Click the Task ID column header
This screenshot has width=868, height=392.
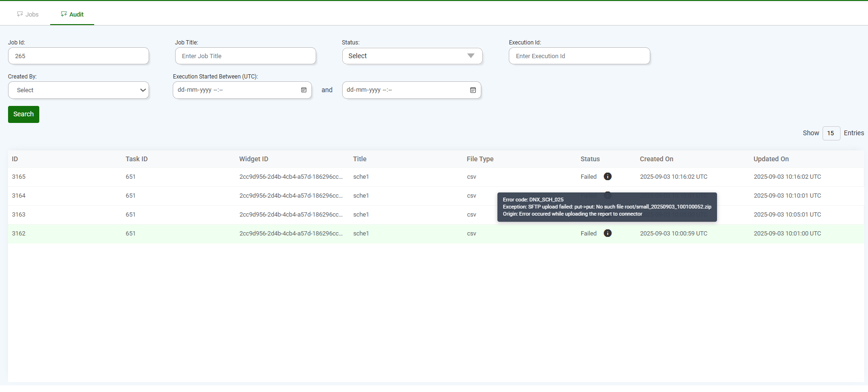[136, 159]
